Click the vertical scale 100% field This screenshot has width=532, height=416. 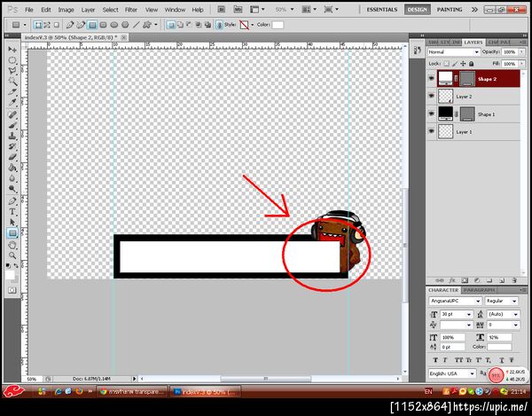[452, 337]
